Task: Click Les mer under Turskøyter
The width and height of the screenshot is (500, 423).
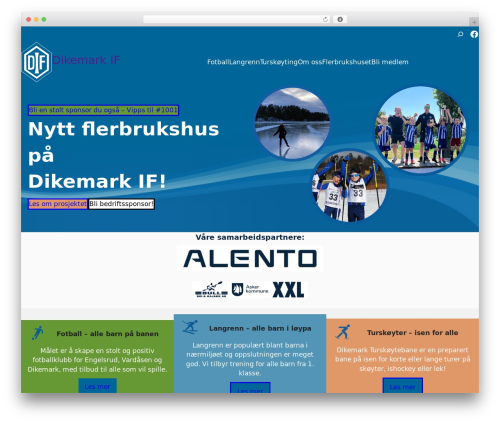Action: pos(403,386)
